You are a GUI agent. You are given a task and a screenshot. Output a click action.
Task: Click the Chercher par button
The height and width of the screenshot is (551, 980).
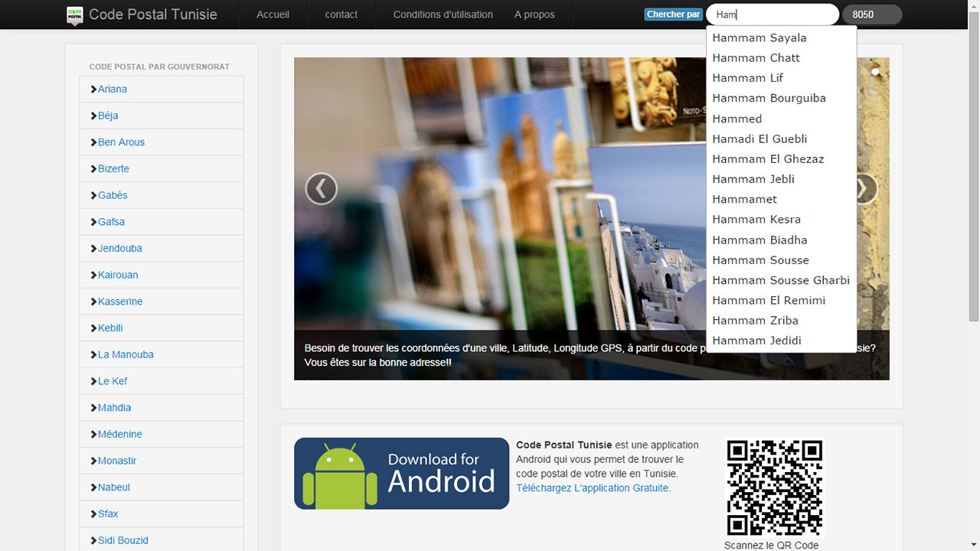673,14
